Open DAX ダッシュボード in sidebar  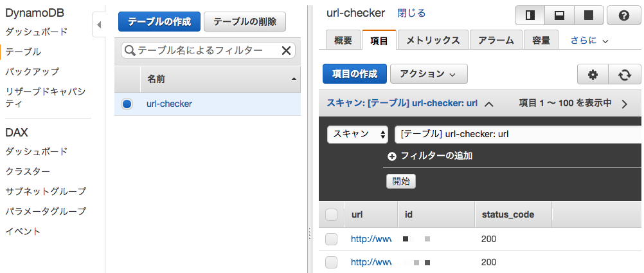click(x=36, y=151)
